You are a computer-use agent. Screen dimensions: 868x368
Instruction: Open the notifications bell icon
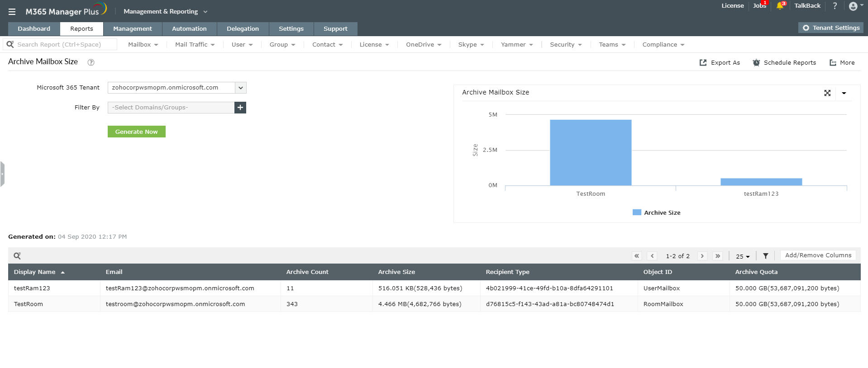(x=780, y=6)
